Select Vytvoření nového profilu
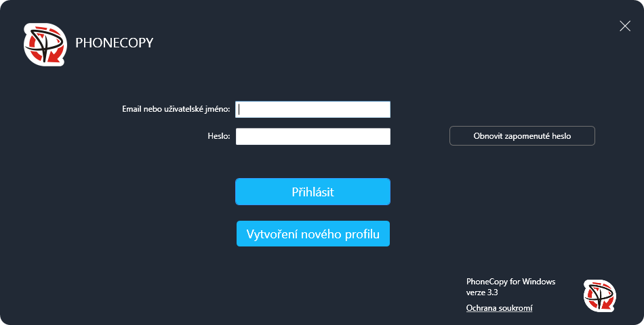 coord(313,234)
